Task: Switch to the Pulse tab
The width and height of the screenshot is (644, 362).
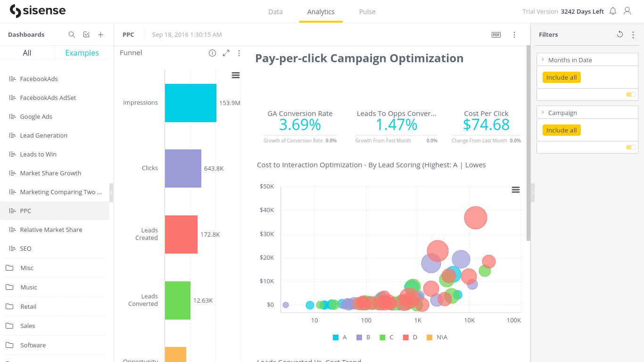Action: coord(367,12)
